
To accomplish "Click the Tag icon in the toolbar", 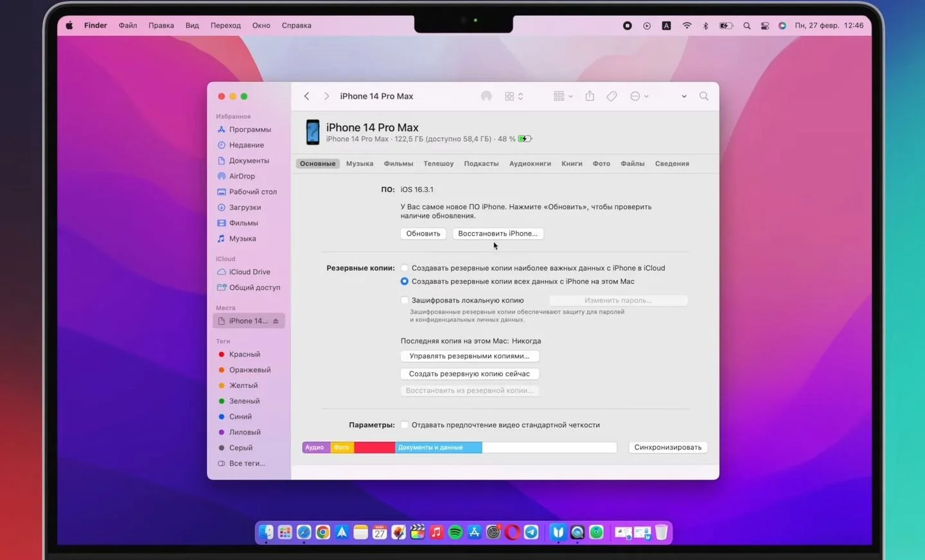I will pyautogui.click(x=612, y=96).
